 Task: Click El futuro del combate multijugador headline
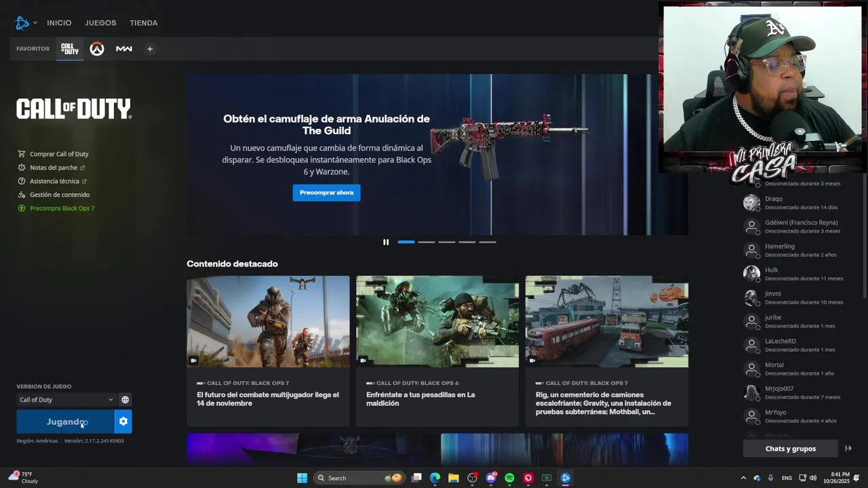268,399
